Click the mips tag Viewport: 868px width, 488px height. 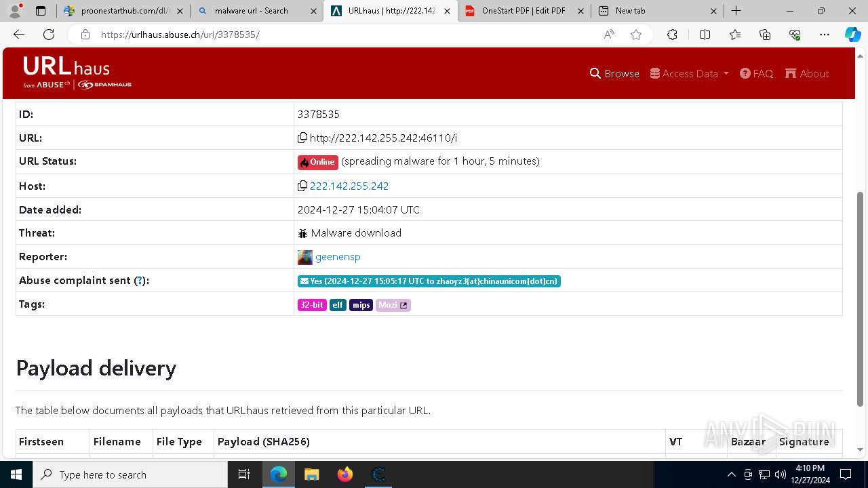click(361, 305)
